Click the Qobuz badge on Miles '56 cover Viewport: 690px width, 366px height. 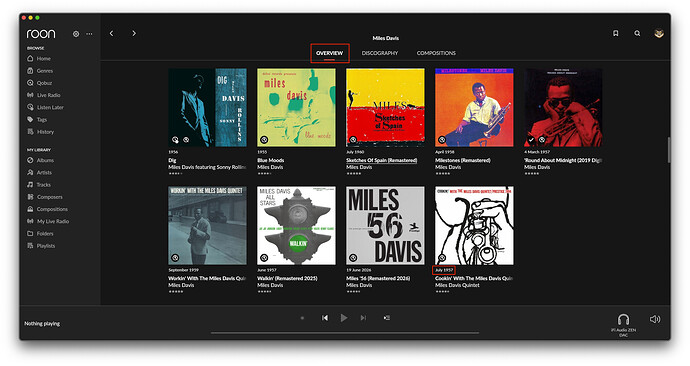pyautogui.click(x=353, y=258)
